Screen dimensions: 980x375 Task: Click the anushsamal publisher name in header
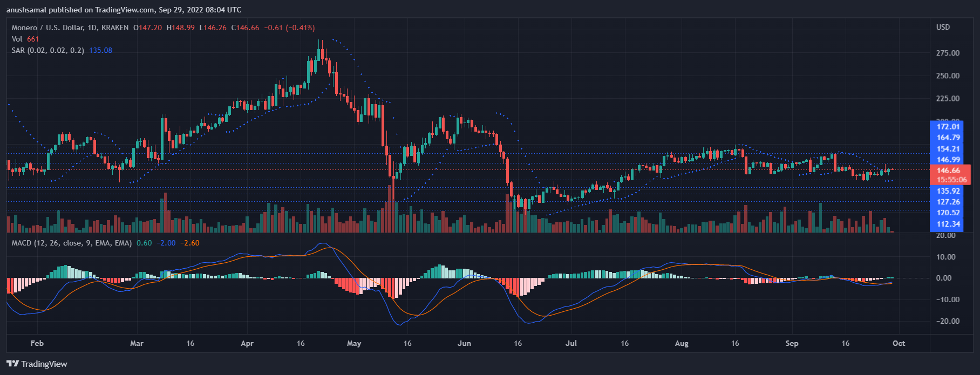(x=26, y=10)
